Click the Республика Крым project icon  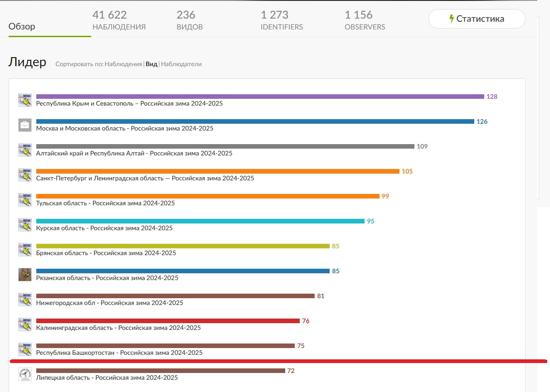(x=25, y=100)
